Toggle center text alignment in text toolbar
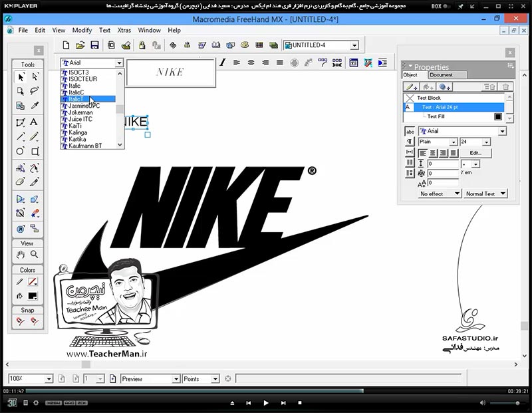The width and height of the screenshot is (532, 413). click(251, 63)
